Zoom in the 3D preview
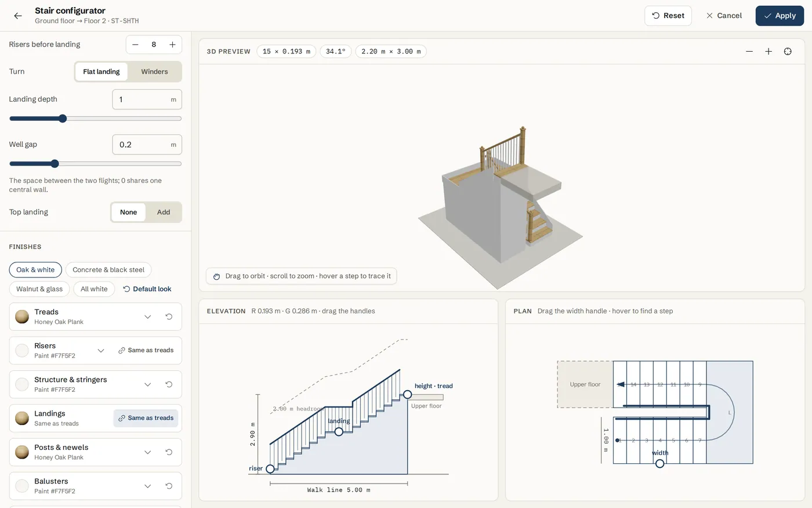Image resolution: width=812 pixels, height=508 pixels. pos(768,51)
